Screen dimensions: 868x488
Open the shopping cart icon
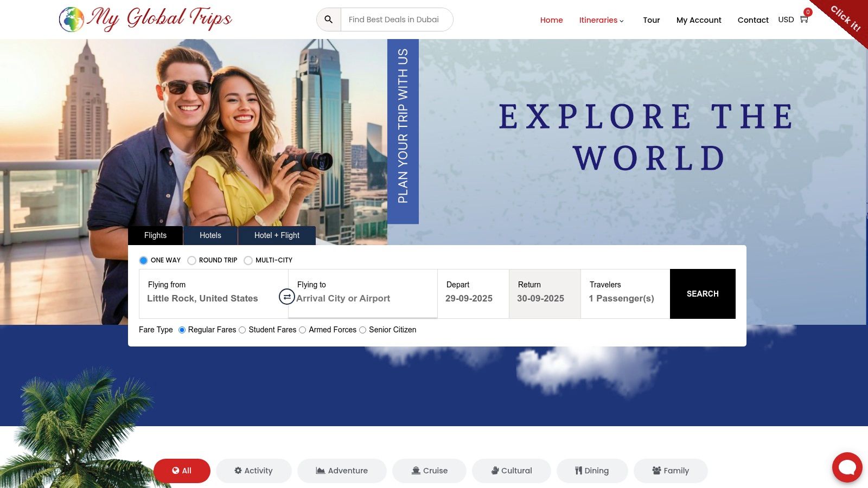click(804, 19)
